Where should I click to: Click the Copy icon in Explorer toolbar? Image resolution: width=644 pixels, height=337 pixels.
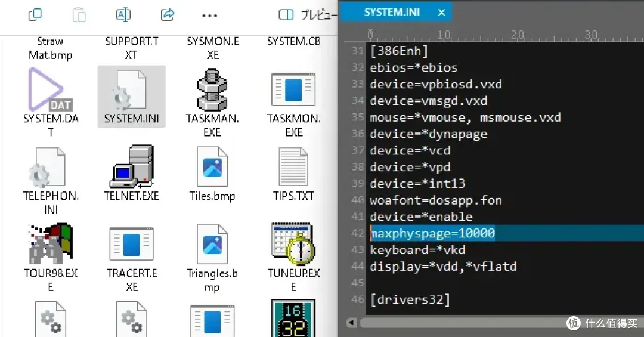[x=35, y=15]
